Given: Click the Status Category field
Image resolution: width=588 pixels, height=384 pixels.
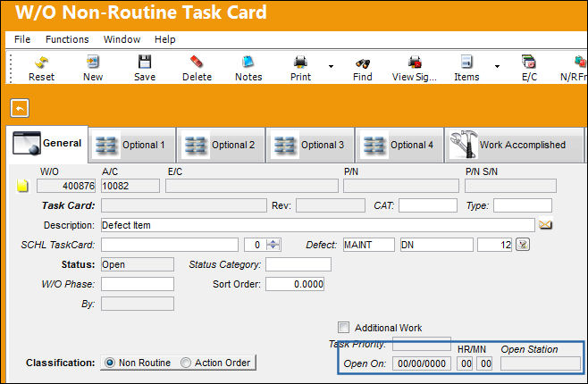Looking at the screenshot, I should (x=298, y=264).
